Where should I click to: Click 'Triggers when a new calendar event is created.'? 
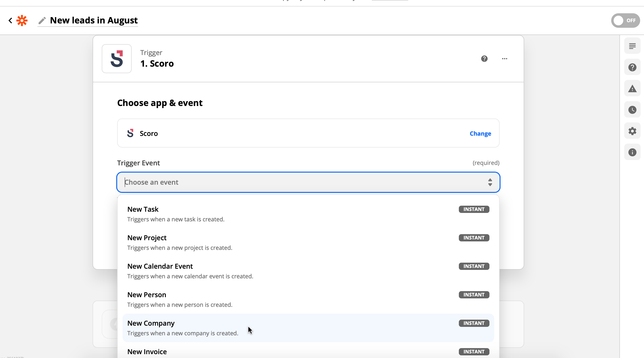[x=190, y=276]
